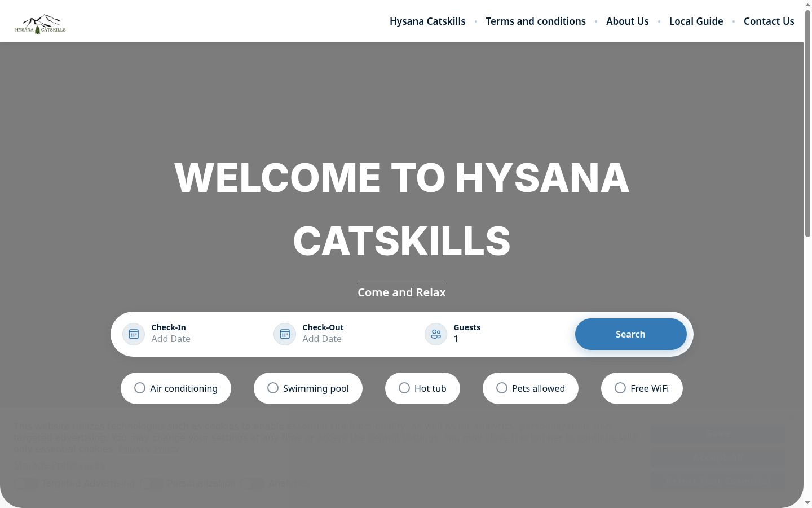This screenshot has width=812, height=508.
Task: Open the Check-In Add Date field
Action: 171,339
